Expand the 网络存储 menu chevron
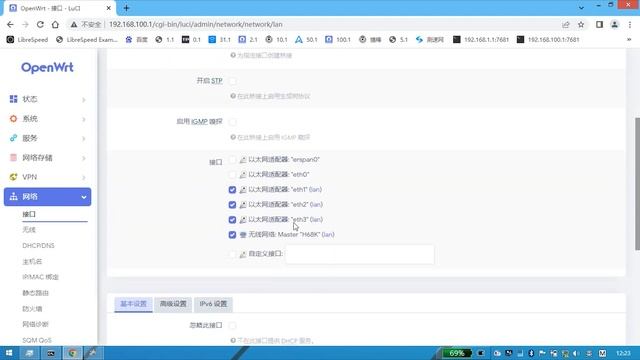 84,158
